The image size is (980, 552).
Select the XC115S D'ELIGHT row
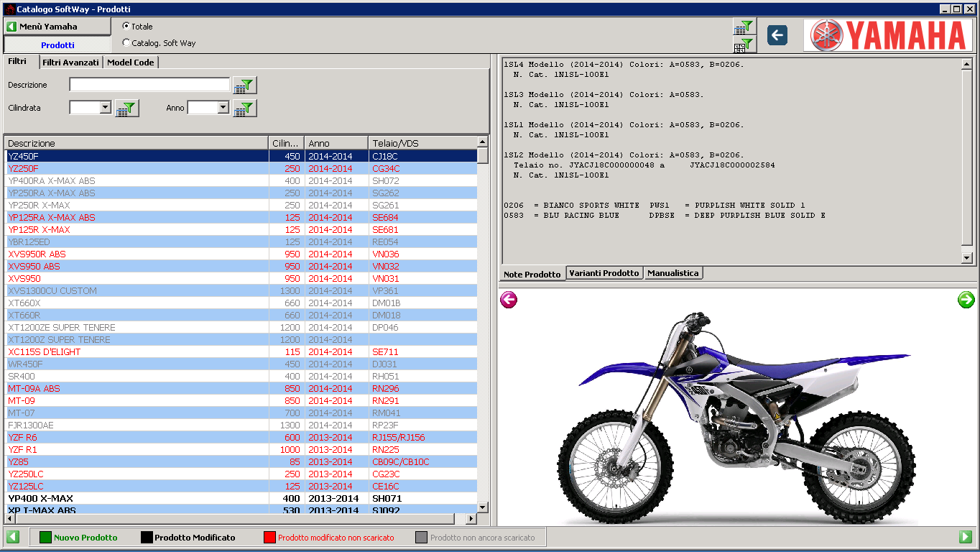[x=241, y=351]
